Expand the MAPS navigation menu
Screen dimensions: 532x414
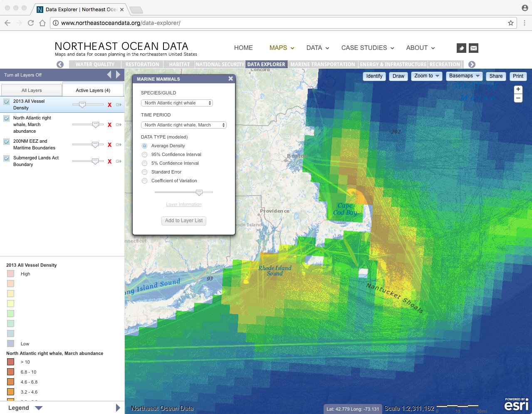282,48
